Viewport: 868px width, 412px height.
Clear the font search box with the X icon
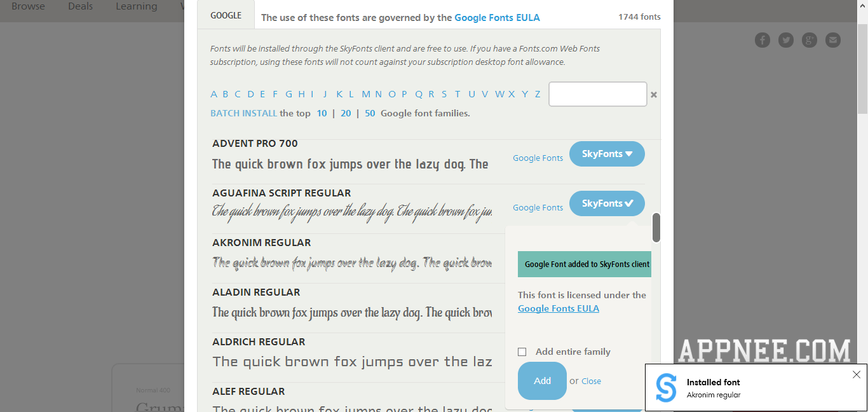pyautogui.click(x=654, y=95)
